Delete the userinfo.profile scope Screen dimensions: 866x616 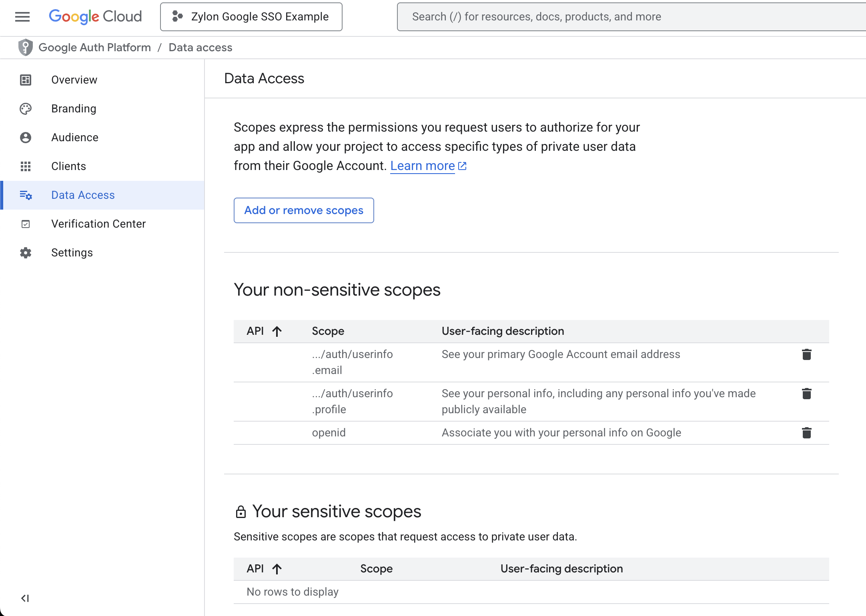[807, 394]
